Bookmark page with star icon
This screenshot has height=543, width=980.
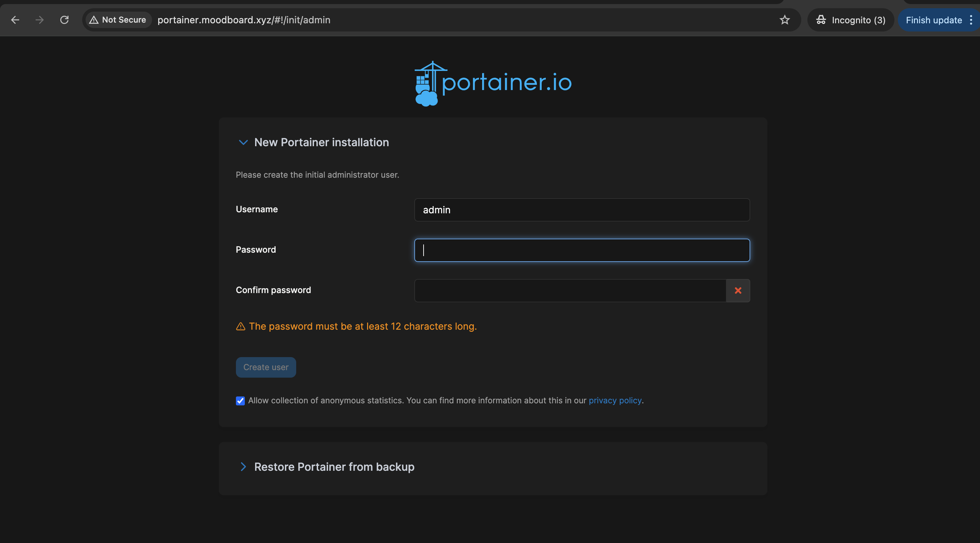(x=784, y=20)
